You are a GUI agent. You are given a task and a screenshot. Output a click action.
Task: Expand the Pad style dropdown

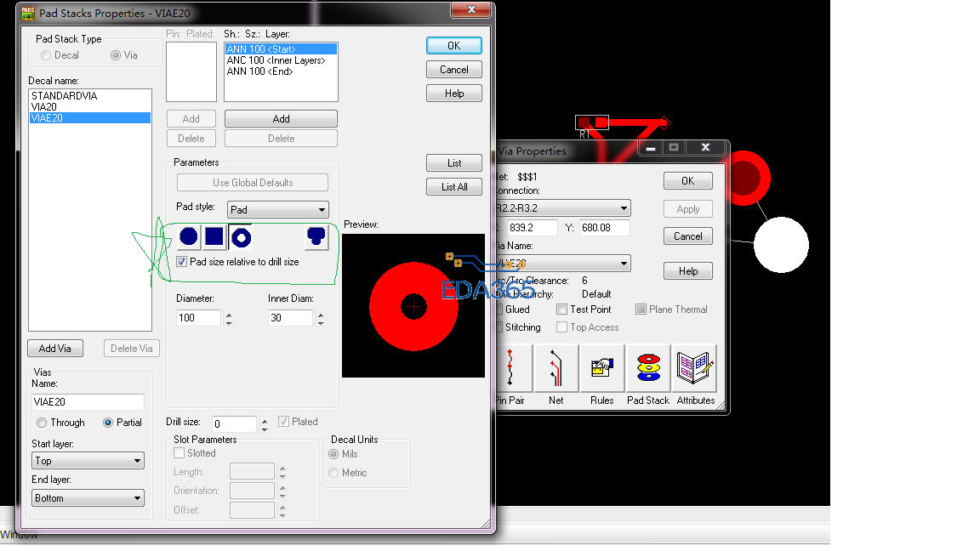click(x=277, y=209)
